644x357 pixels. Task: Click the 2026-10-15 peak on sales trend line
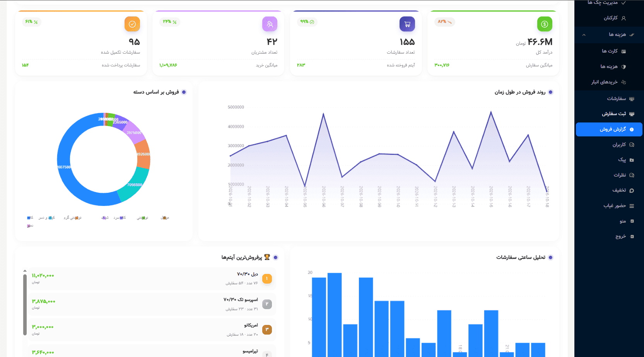[x=491, y=112]
